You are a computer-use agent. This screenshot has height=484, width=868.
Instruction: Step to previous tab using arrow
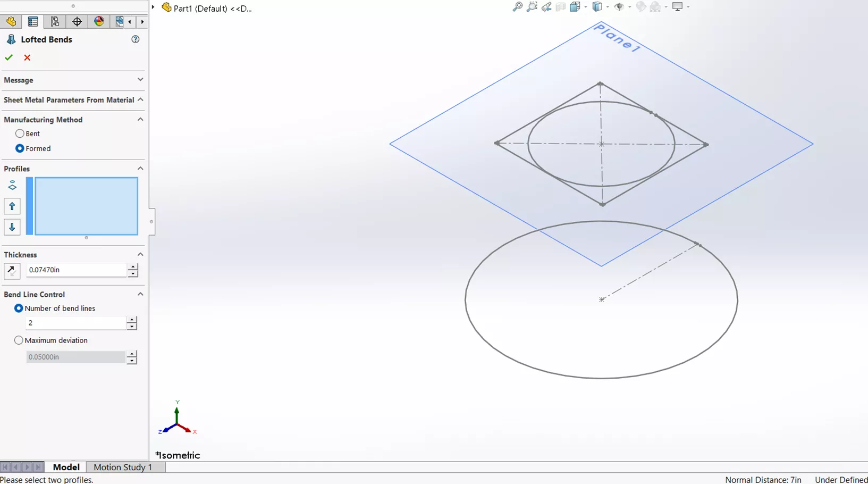(16, 468)
